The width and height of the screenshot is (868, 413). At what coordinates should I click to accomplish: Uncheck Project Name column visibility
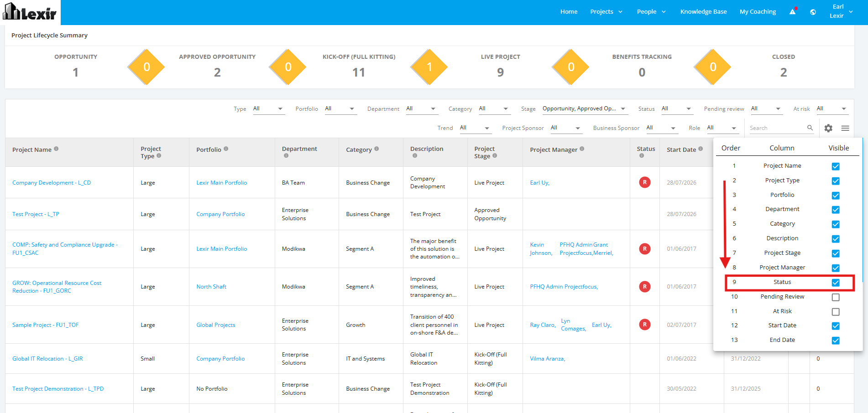[x=836, y=166]
